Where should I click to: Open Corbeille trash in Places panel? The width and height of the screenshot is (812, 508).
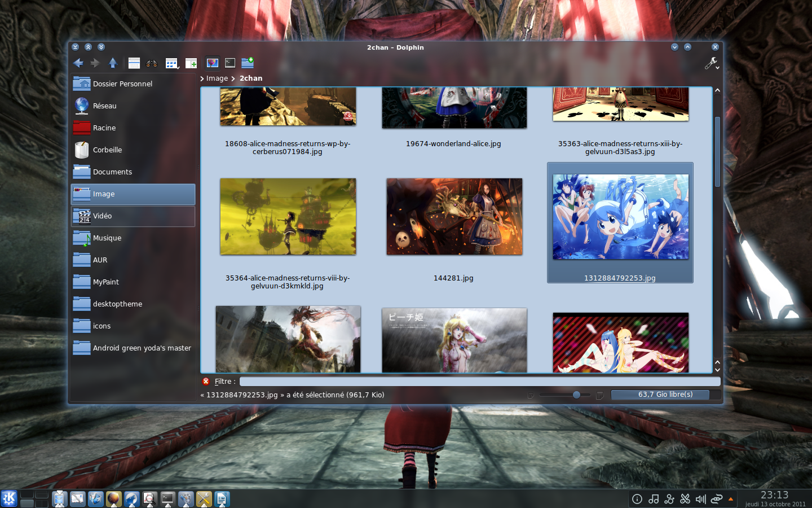(x=133, y=150)
